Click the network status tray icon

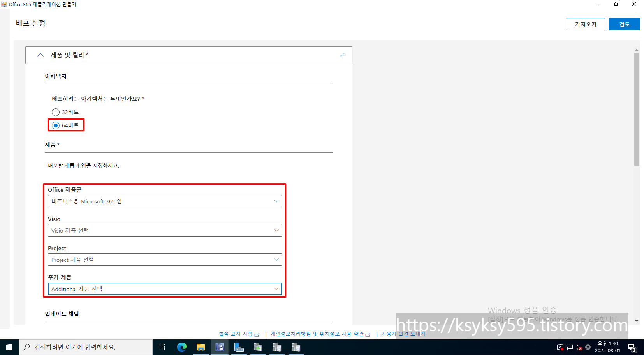point(570,347)
